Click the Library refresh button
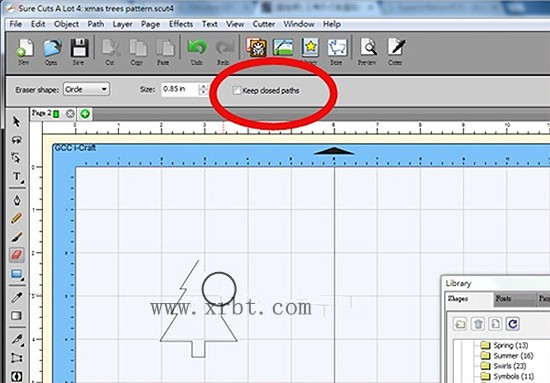Screen dimensions: 550x383 pyautogui.click(x=512, y=324)
